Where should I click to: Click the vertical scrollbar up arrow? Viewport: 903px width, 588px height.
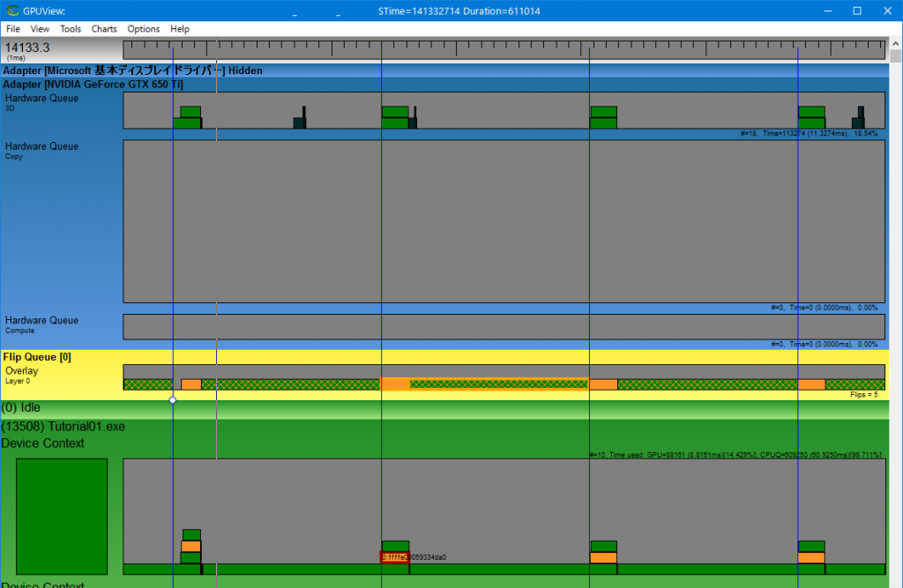click(x=895, y=43)
